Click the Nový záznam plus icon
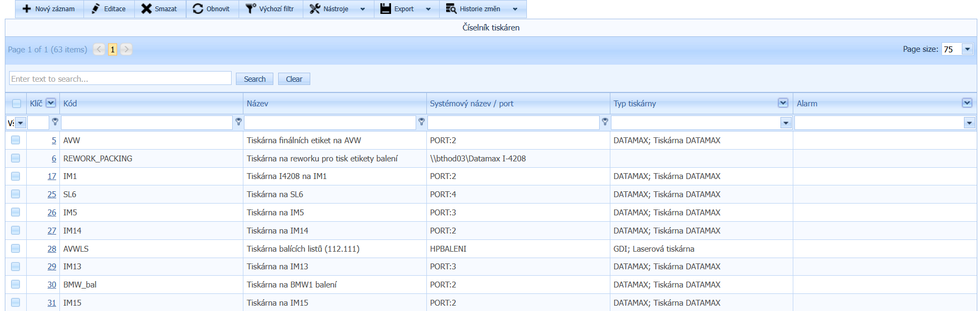 (x=27, y=9)
